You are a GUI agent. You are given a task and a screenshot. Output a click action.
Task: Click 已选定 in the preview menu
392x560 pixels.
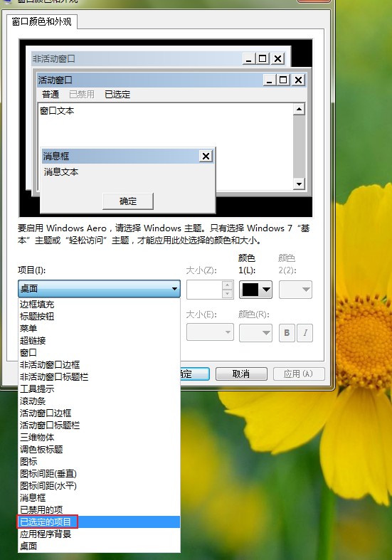117,95
